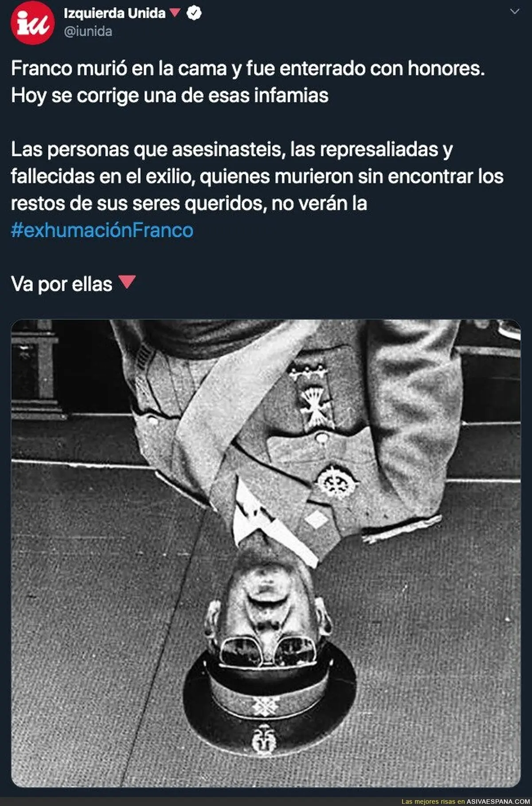This screenshot has width=532, height=806.
Task: Open the #exhumaciónFranco hashtag
Action: click(x=102, y=230)
